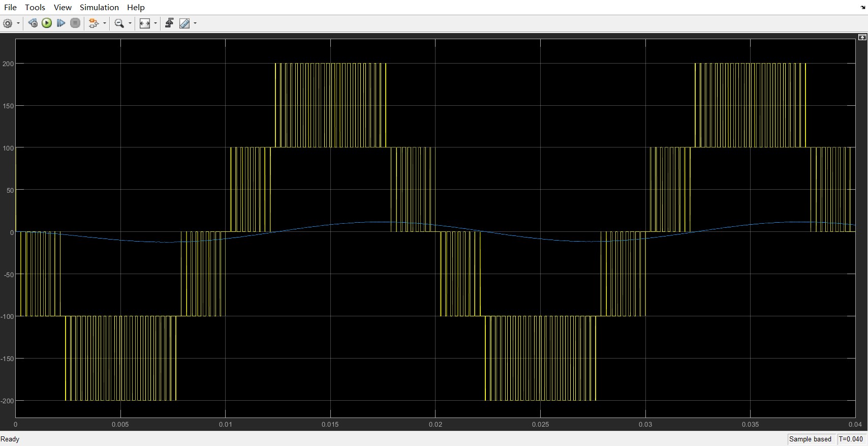
Task: Click the Step Back simulation button
Action: (33, 23)
